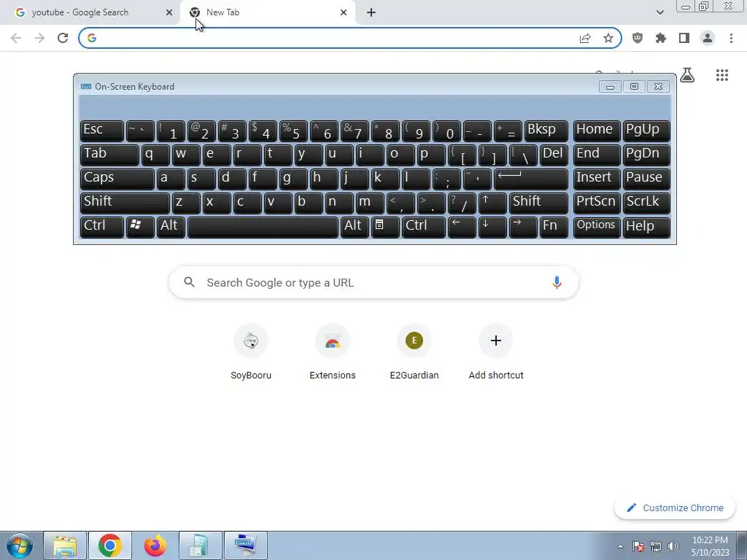Viewport: 747px width, 560px height.
Task: Click the volume speaker tray icon
Action: click(673, 546)
